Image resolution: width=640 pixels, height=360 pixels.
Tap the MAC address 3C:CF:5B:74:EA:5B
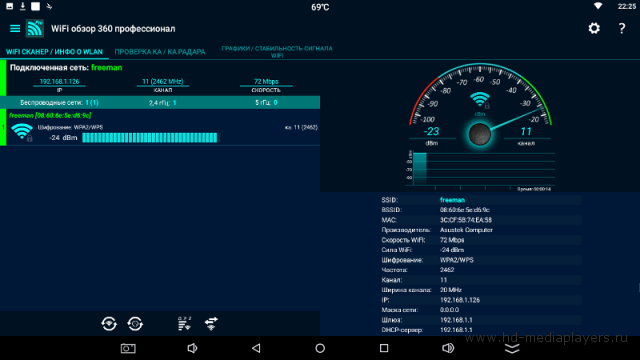[x=466, y=220]
